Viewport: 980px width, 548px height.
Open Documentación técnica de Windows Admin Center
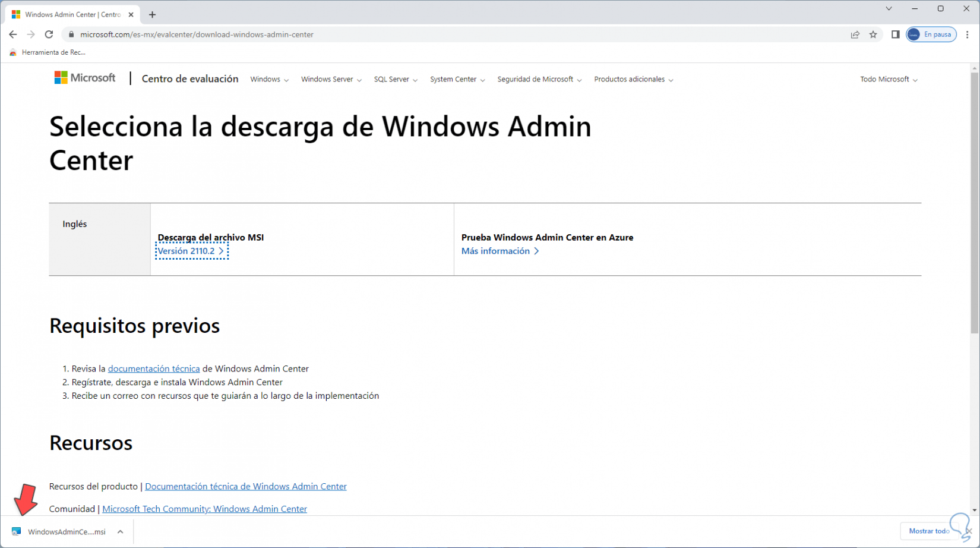pos(246,486)
